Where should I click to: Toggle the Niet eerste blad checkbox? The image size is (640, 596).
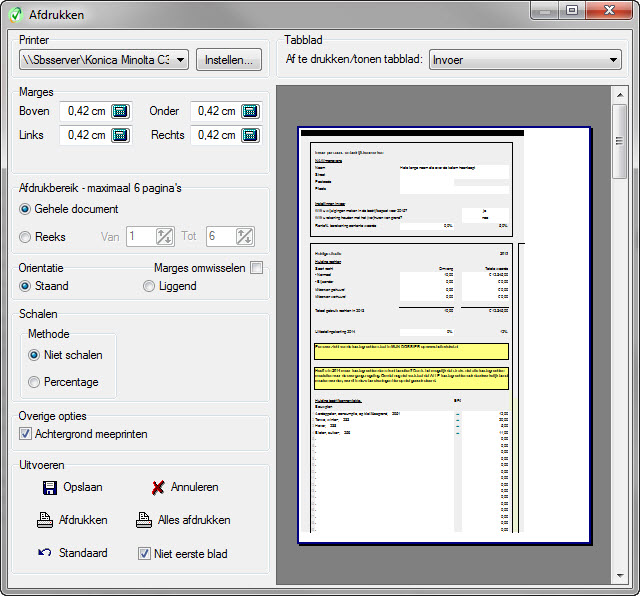coord(145,553)
